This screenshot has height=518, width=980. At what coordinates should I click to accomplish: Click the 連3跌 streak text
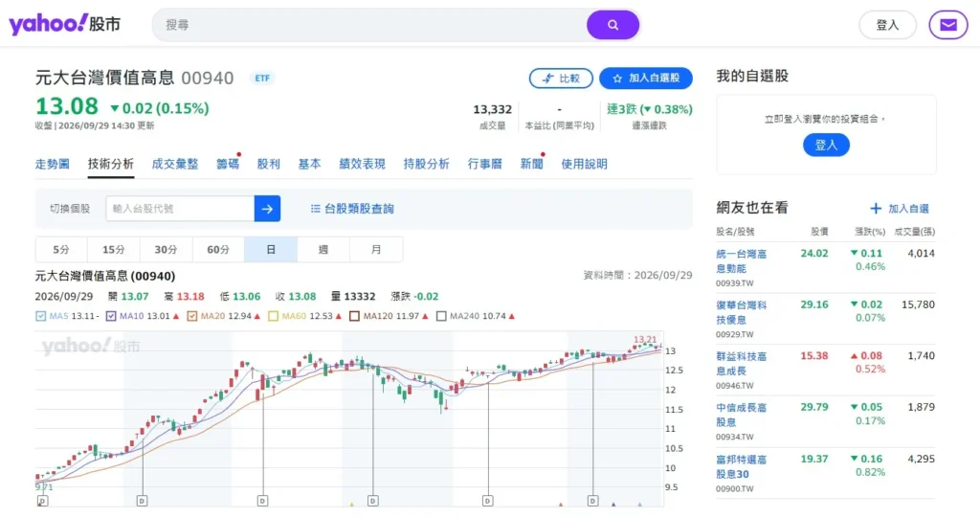click(650, 109)
